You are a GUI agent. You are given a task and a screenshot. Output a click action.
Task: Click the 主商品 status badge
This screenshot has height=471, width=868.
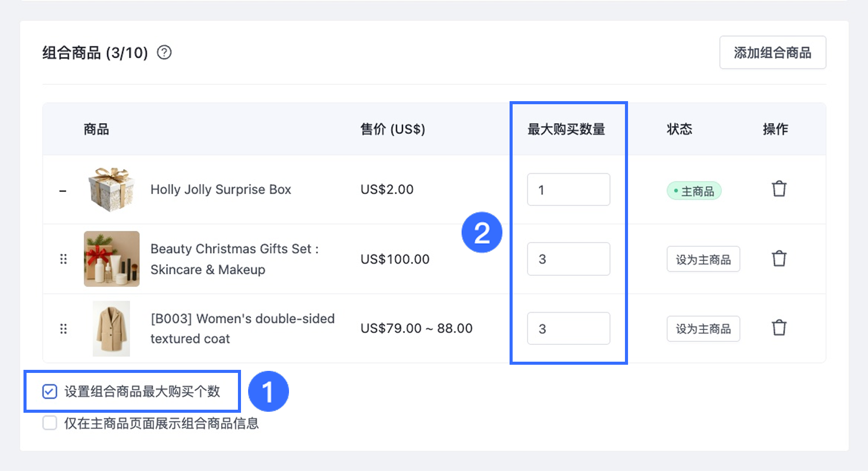tap(694, 191)
